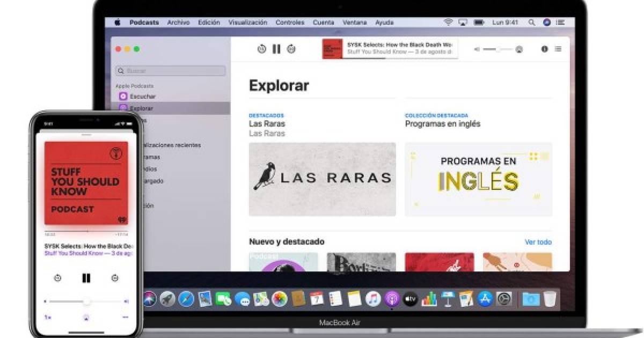Adjust the iPhone volume slider

86,302
